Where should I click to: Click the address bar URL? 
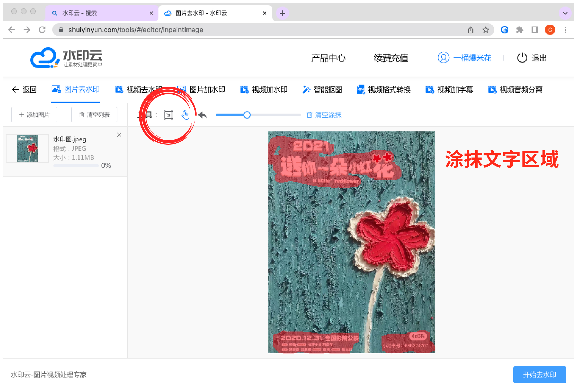tap(136, 30)
